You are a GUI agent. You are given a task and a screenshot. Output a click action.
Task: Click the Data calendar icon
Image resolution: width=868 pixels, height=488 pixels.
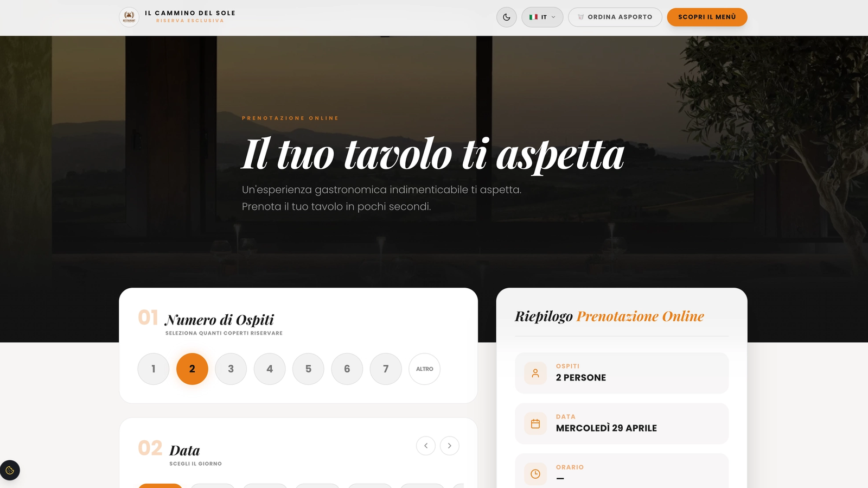click(535, 424)
